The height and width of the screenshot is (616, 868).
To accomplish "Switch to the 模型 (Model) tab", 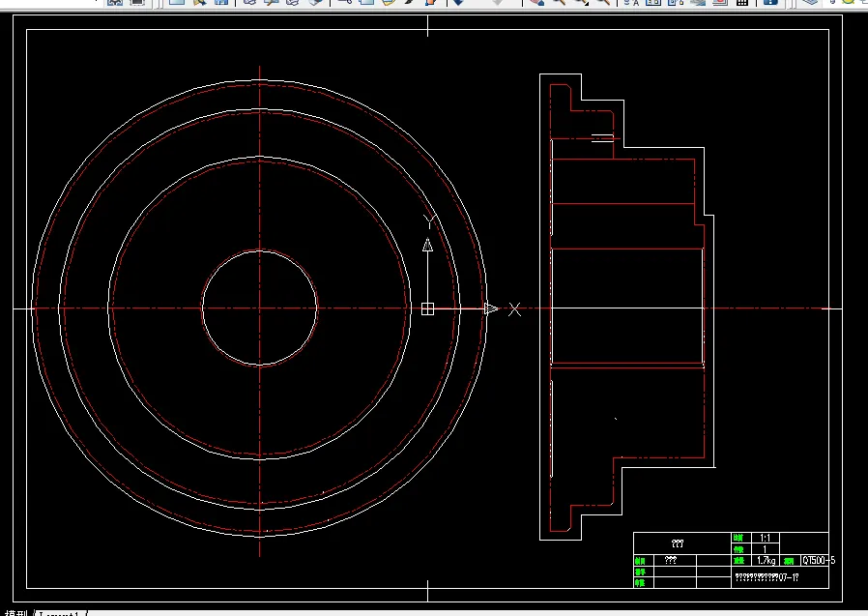I will pos(15,613).
